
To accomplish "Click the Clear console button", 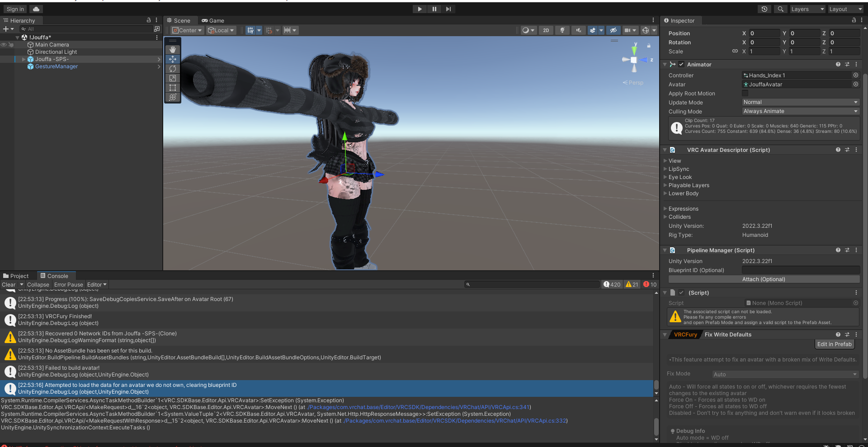I will [9, 285].
